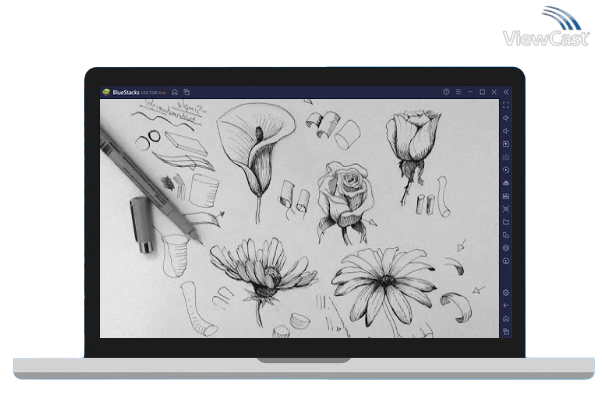
Task: Click the play-in-square icon on the side toolbar
Action: (506, 144)
